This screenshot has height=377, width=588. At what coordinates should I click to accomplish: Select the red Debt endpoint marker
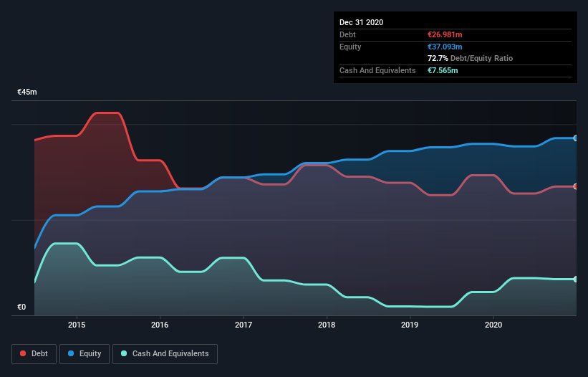pos(576,186)
